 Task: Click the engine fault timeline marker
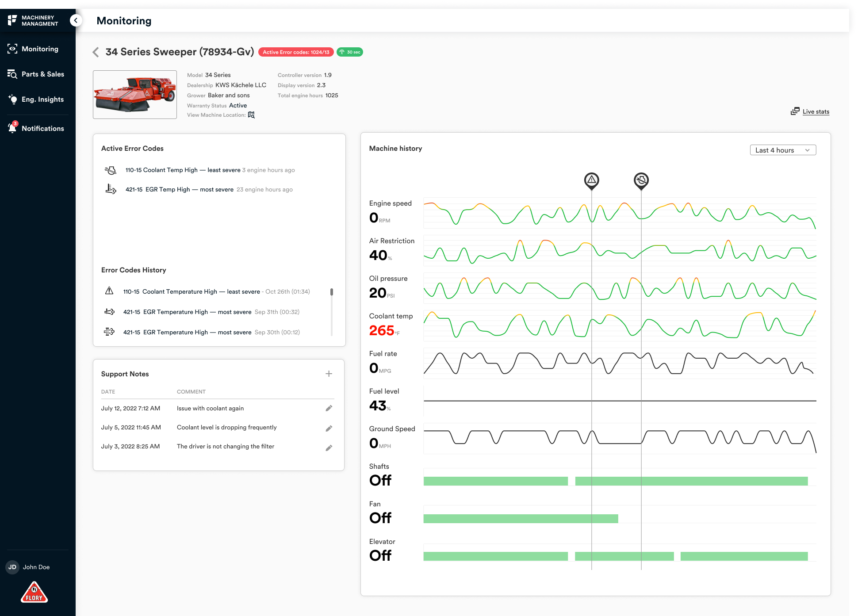point(641,180)
